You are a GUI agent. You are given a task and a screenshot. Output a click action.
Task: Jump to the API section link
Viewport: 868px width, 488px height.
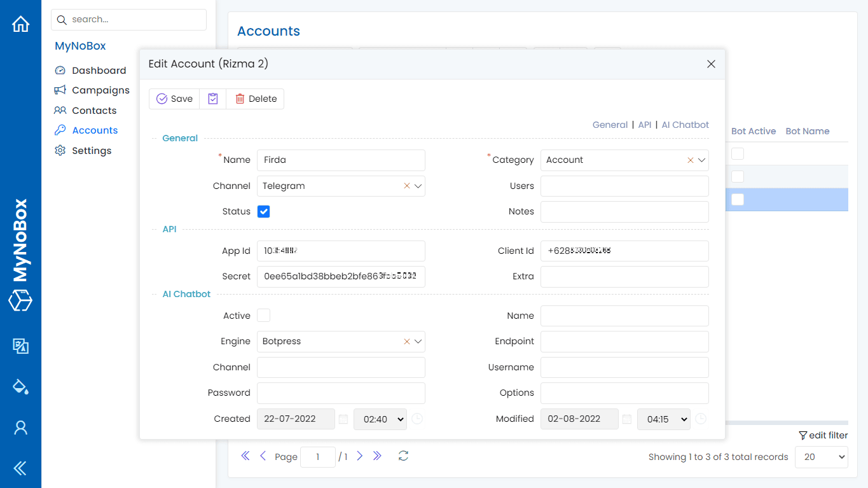coord(644,125)
